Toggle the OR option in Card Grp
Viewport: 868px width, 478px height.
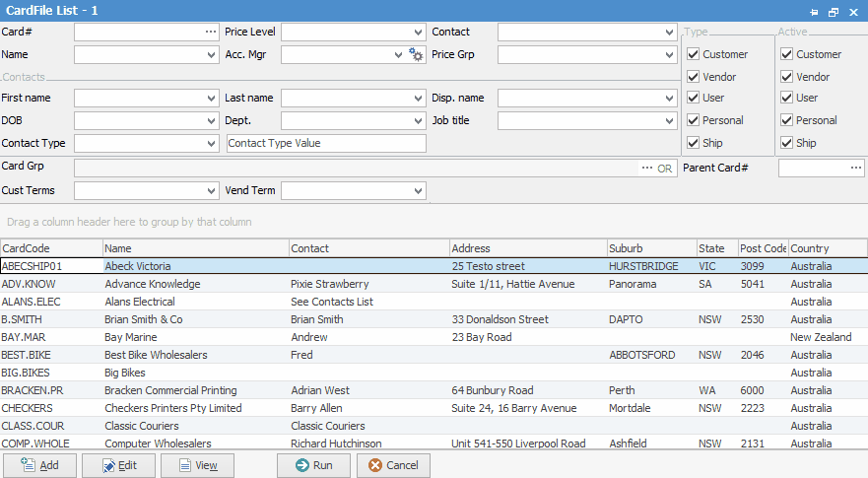click(x=665, y=169)
